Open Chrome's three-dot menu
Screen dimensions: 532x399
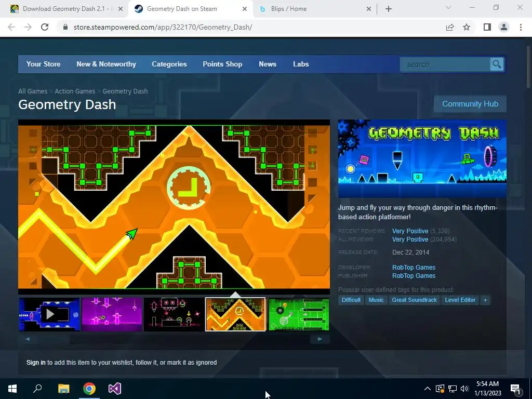(x=521, y=27)
